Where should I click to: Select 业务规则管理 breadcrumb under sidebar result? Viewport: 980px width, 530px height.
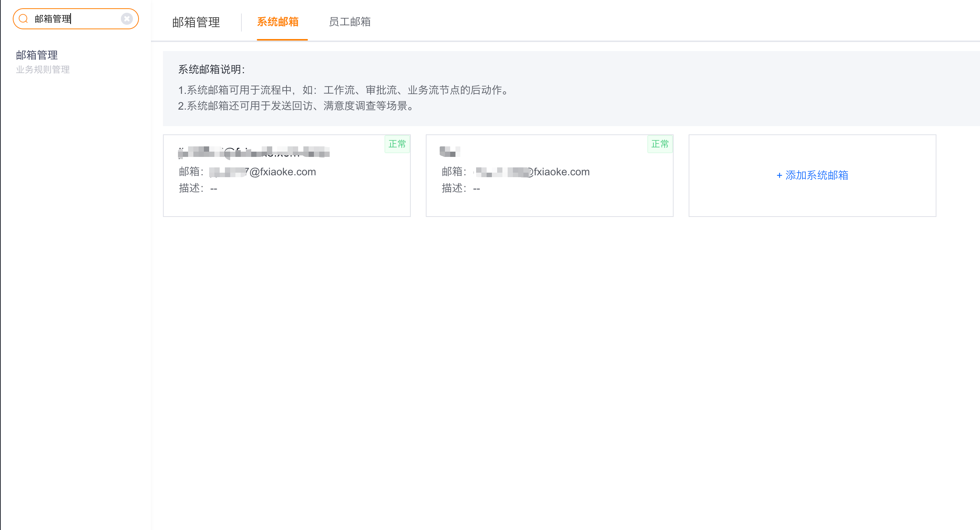click(x=42, y=69)
